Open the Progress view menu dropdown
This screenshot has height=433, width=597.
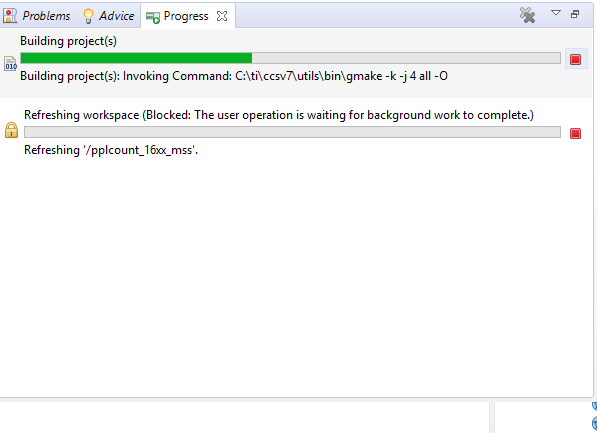pos(556,13)
